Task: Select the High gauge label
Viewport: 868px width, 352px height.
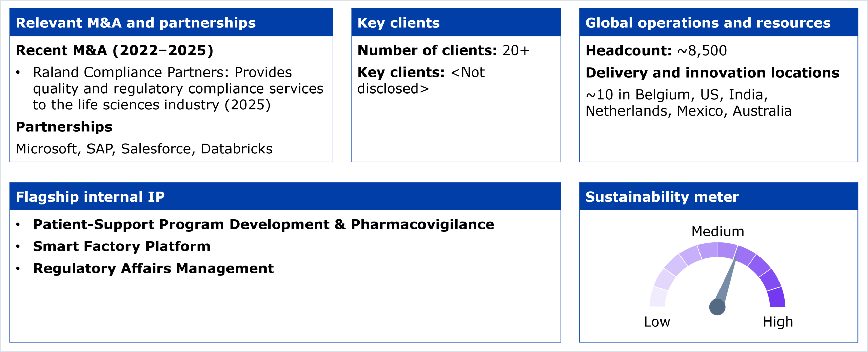Action: coord(778,322)
